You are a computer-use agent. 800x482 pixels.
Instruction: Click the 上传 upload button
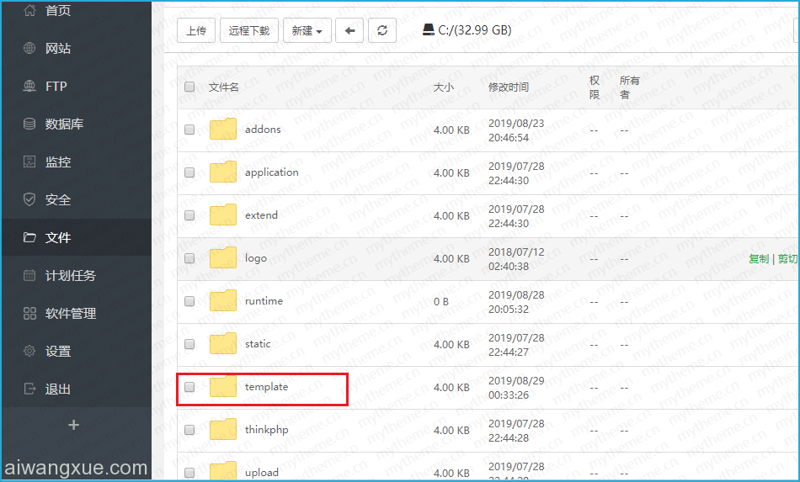point(196,31)
